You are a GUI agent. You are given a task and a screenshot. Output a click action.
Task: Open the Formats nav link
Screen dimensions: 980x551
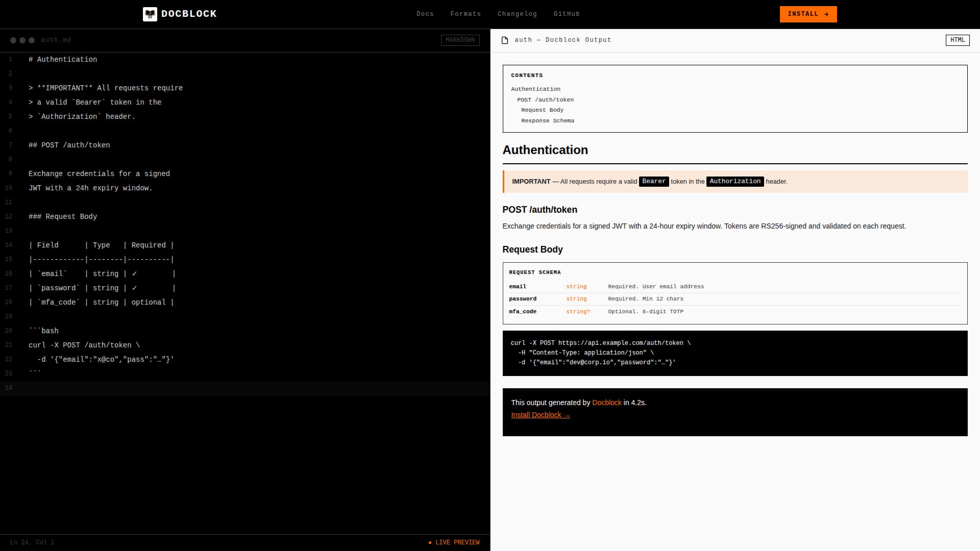tap(465, 14)
